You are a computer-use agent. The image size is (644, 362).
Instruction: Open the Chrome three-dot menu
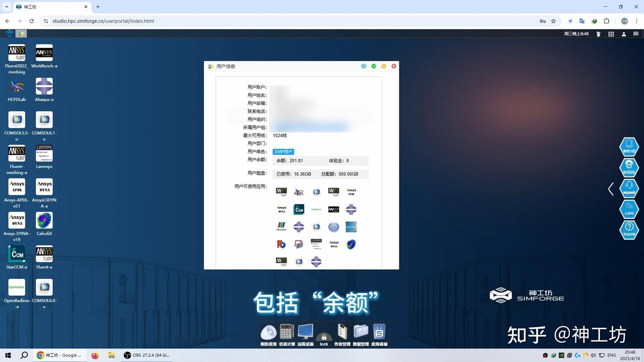(x=636, y=21)
